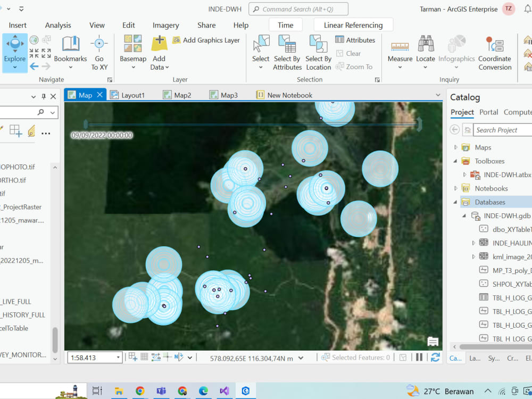Switch to the Layout1 tab
This screenshot has width=532, height=399.
[128, 95]
